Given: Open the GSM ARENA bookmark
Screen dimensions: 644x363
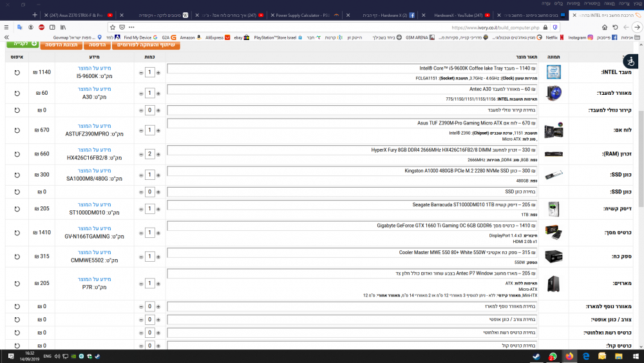Looking at the screenshot, I should click(x=420, y=37).
